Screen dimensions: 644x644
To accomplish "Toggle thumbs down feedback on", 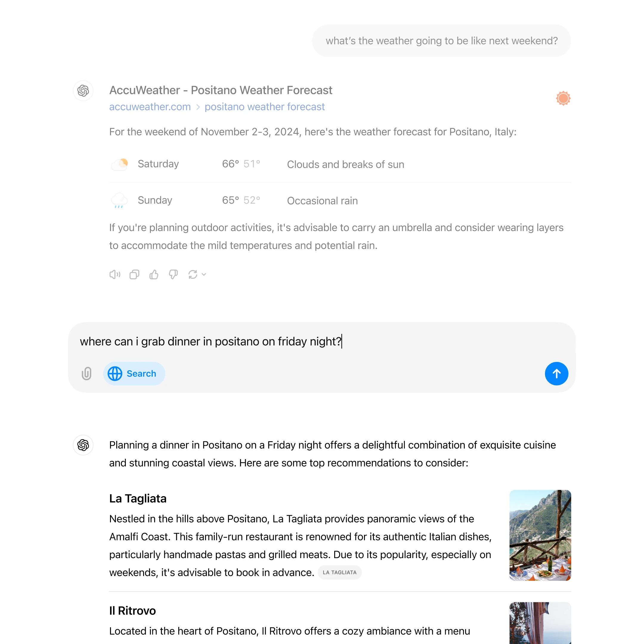I will [174, 275].
